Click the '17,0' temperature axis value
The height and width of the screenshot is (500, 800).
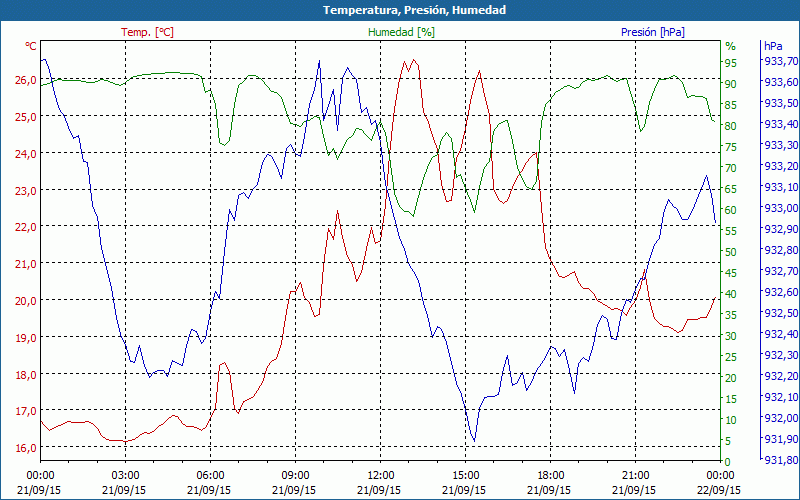point(27,411)
